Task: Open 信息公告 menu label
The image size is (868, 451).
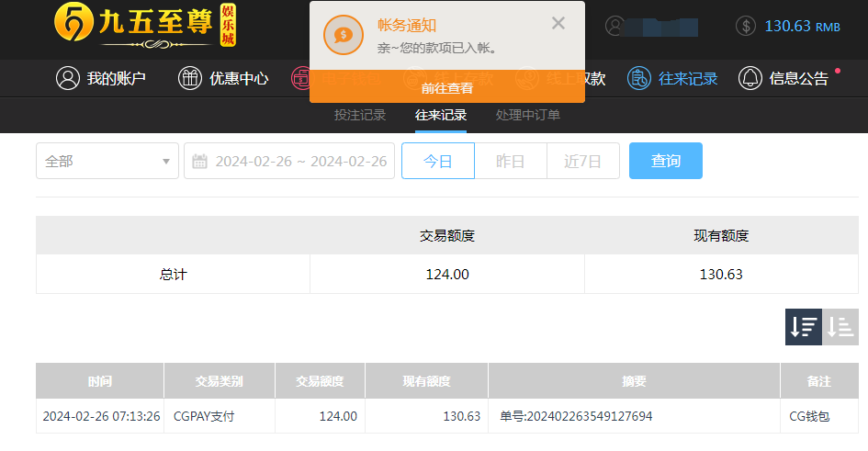Action: coord(799,79)
